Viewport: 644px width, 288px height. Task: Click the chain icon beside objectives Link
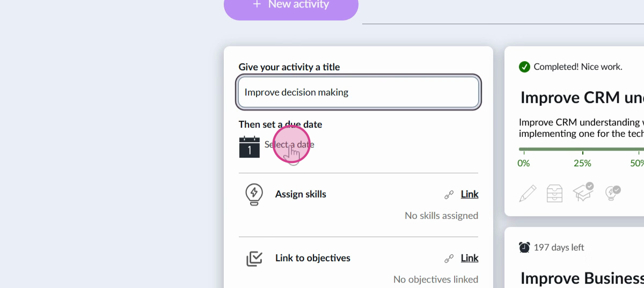pos(449,259)
